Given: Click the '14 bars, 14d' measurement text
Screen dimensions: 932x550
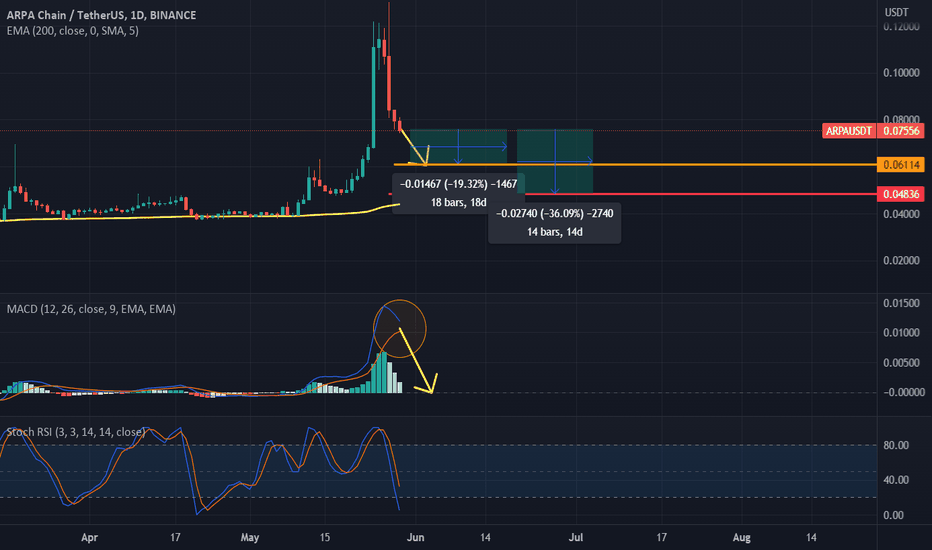Looking at the screenshot, I should tap(555, 232).
